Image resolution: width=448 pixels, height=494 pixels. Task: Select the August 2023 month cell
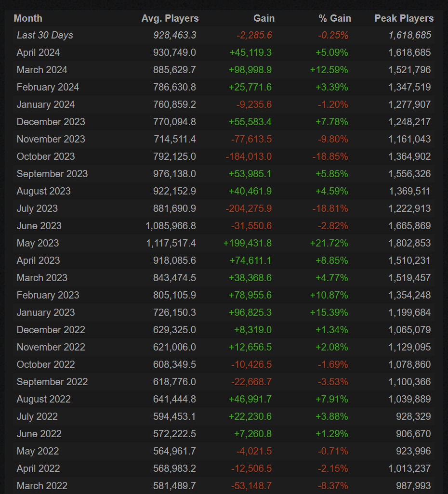44,191
